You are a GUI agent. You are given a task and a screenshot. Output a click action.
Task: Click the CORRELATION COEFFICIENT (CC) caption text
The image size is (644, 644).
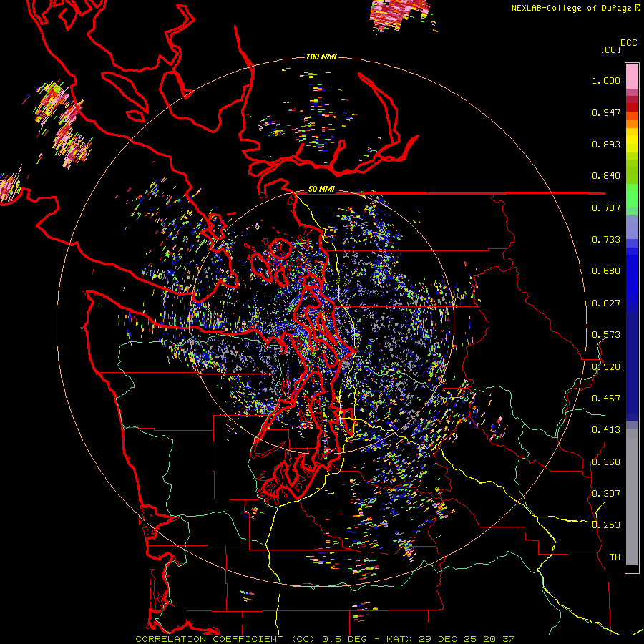click(x=225, y=639)
